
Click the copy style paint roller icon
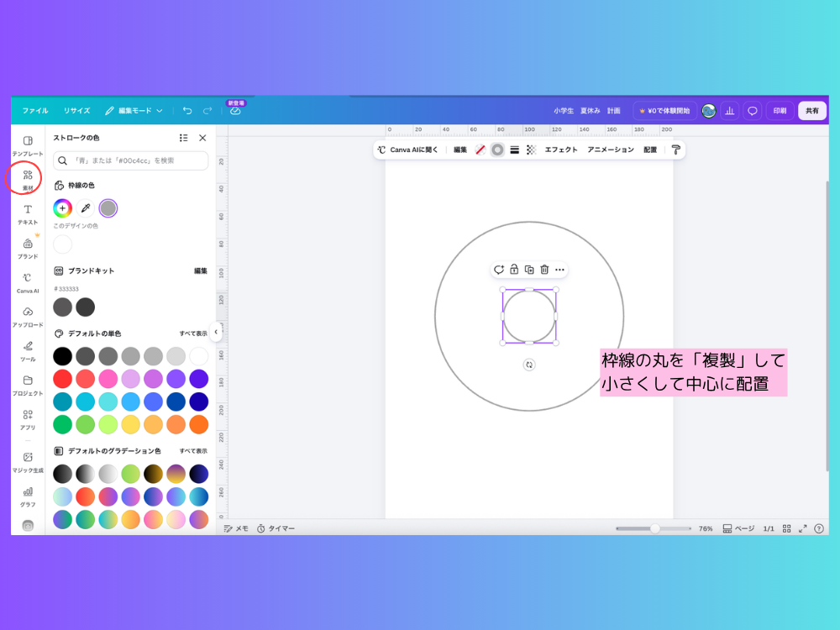tap(676, 150)
